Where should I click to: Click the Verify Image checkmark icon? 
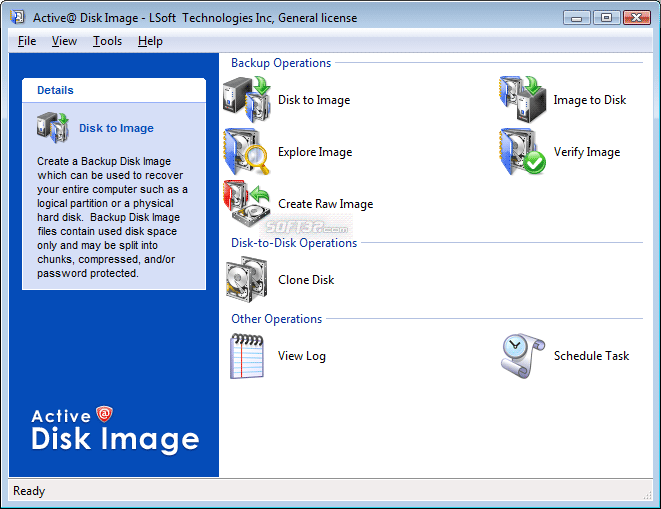523,151
